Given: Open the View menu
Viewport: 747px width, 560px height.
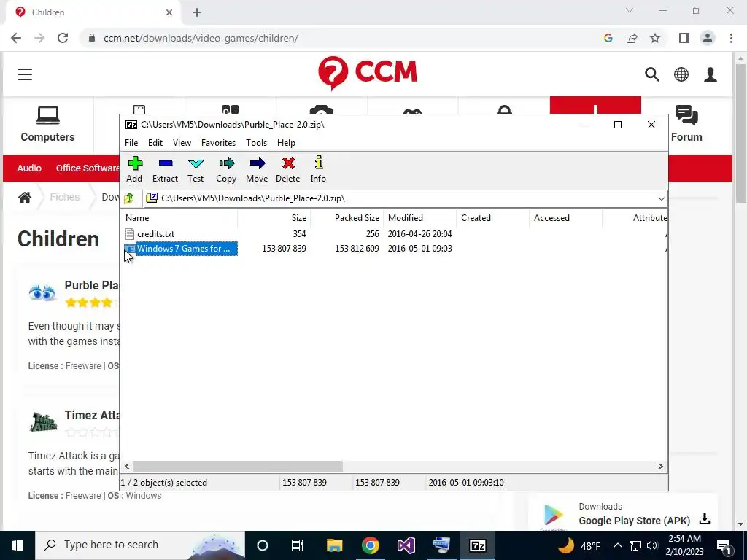Looking at the screenshot, I should coord(182,143).
